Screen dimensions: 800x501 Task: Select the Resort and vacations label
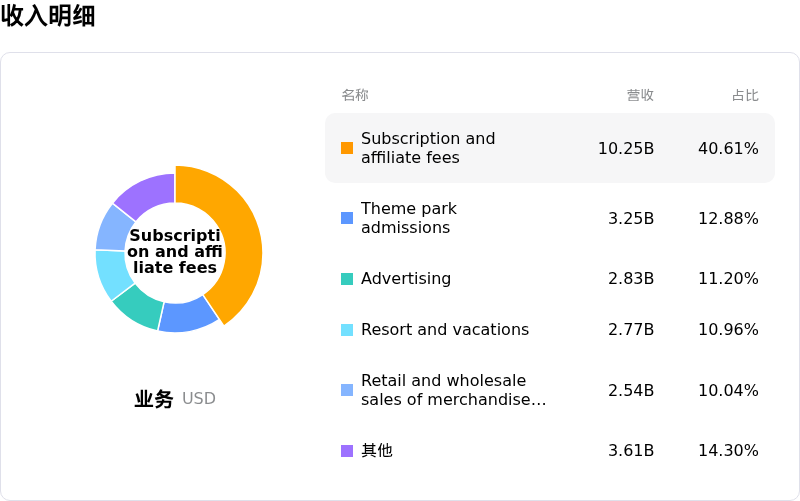tap(445, 330)
